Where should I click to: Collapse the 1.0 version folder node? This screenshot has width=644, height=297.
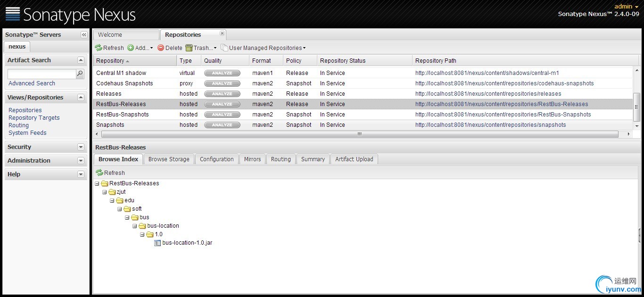(142, 234)
